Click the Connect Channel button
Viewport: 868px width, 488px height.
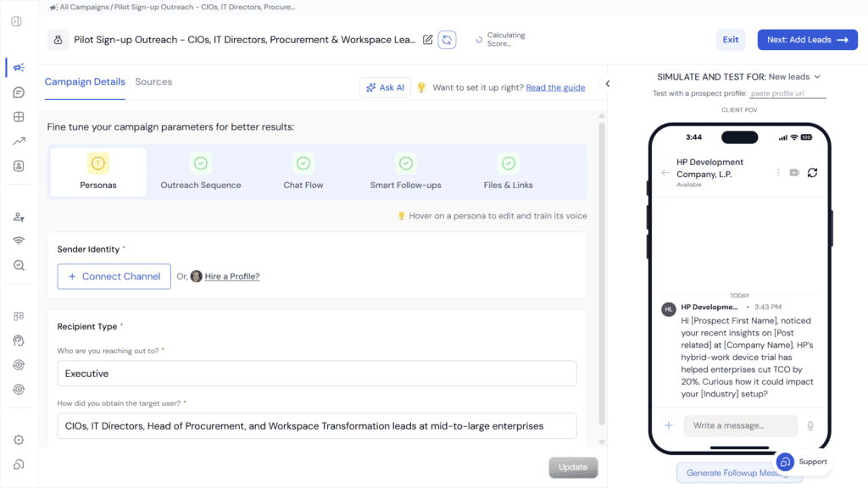[x=114, y=277]
